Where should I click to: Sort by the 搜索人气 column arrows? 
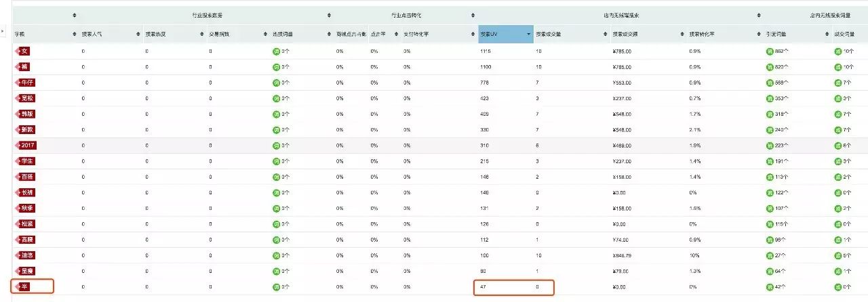[x=139, y=34]
